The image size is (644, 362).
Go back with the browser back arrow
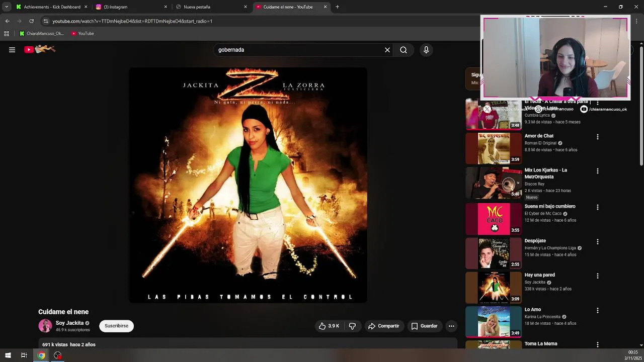tap(7, 21)
